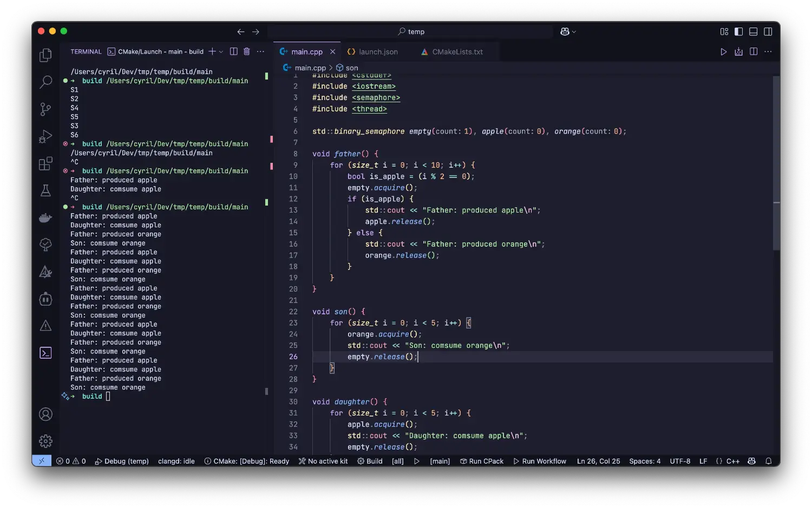Toggle bottom panel layout button

click(x=753, y=32)
